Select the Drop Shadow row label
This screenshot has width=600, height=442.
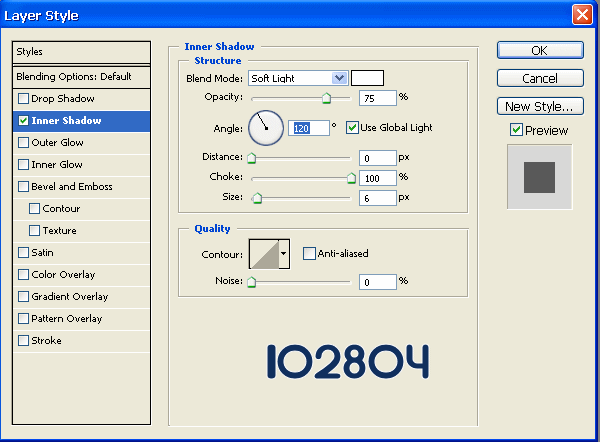[63, 99]
